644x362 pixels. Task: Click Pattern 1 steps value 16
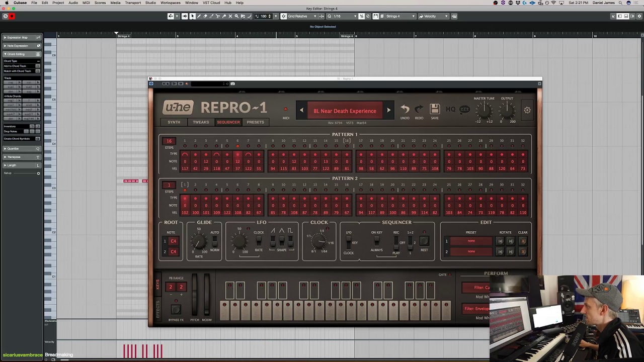click(169, 141)
